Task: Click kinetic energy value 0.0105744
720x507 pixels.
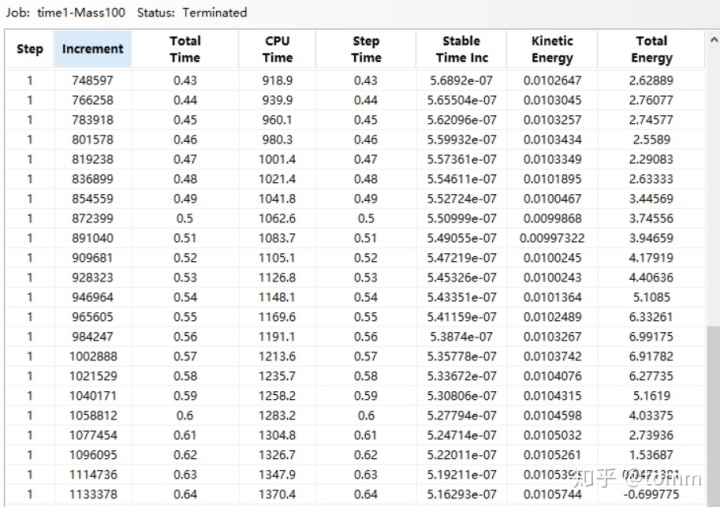Action: 552,495
